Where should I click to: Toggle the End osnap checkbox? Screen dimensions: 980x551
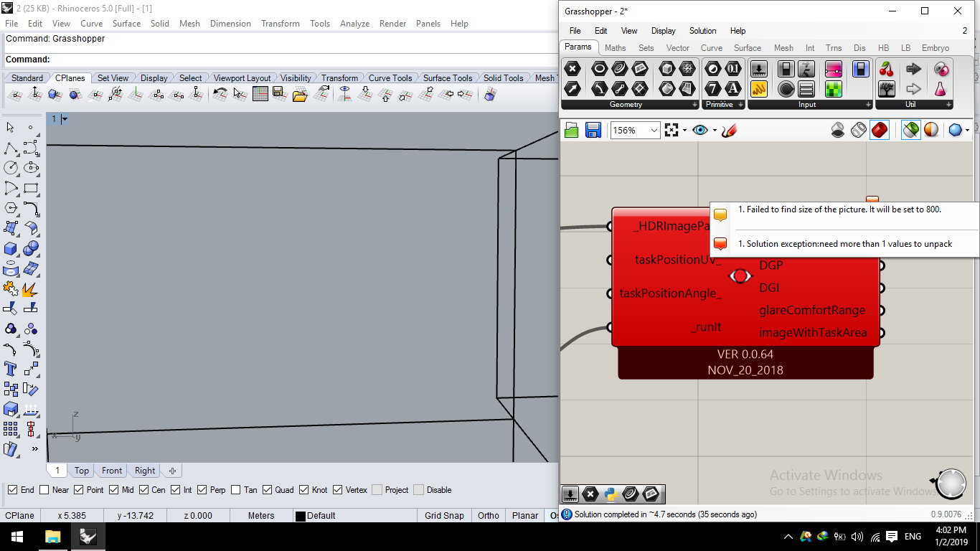coord(13,490)
